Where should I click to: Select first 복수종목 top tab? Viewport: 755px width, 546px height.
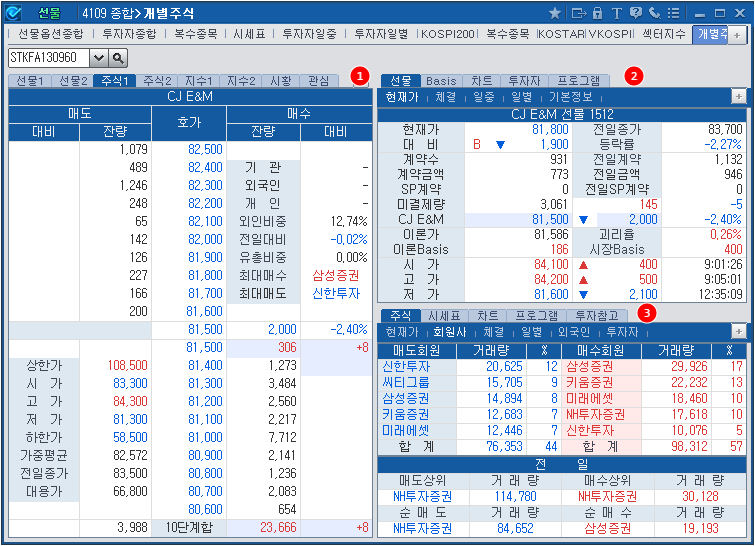click(x=195, y=34)
